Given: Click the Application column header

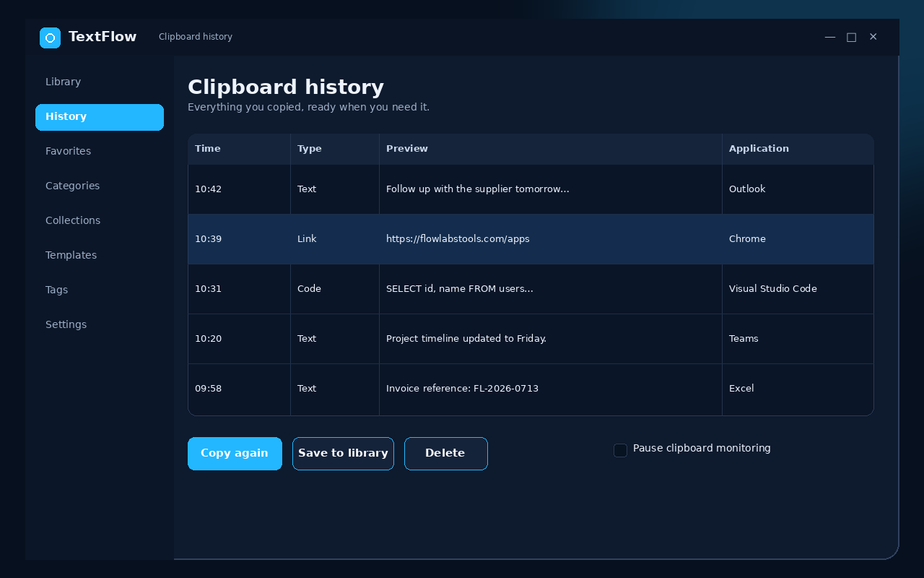Looking at the screenshot, I should (798, 149).
